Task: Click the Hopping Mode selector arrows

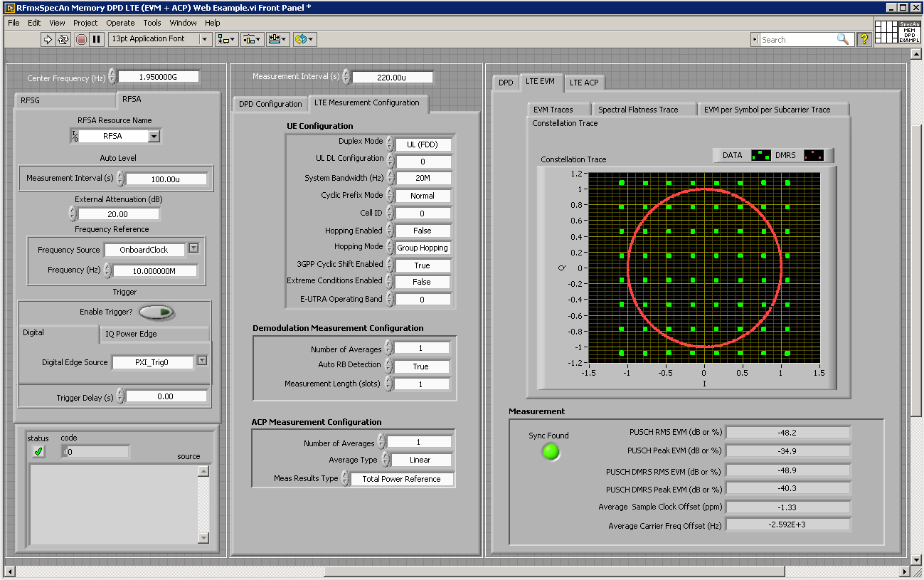Action: [x=390, y=248]
